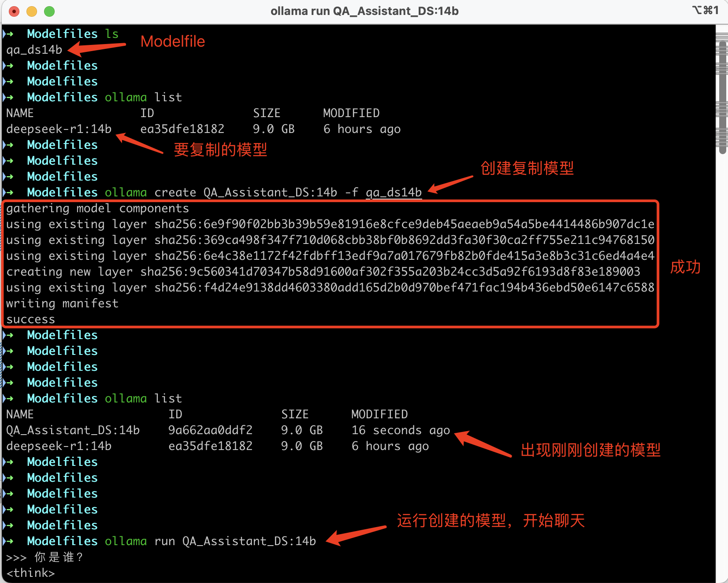Click the sha256:f4d24e9138dd layer line
Viewport: 728px width, 583px height.
[x=331, y=288]
